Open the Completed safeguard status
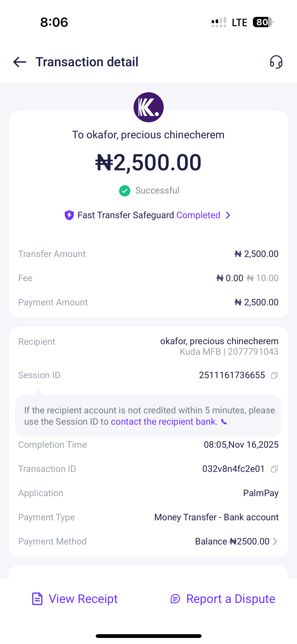Viewport: 297px width, 644px height. point(198,215)
